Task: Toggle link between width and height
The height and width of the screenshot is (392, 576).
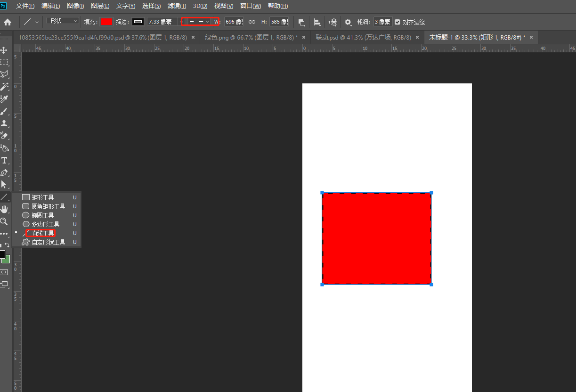Action: pos(252,22)
